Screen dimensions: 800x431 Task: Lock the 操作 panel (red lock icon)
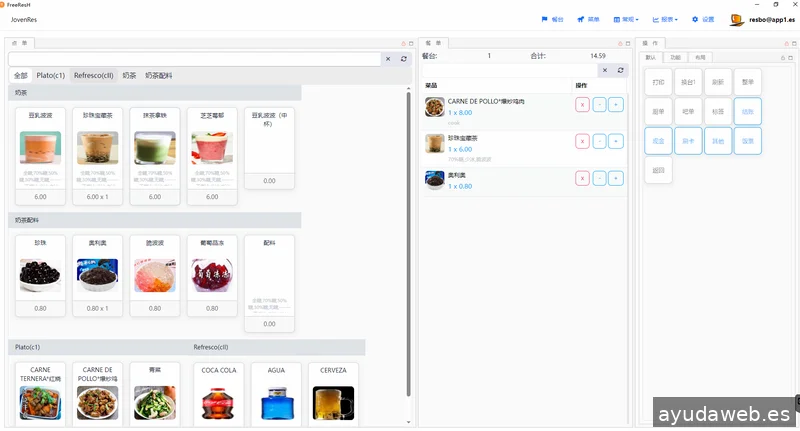pyautogui.click(x=786, y=43)
